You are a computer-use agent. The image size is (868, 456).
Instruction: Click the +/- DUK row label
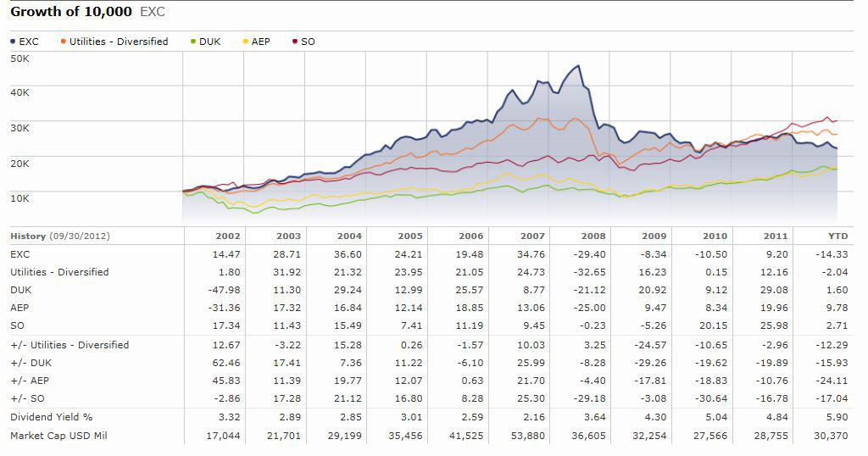pos(31,363)
